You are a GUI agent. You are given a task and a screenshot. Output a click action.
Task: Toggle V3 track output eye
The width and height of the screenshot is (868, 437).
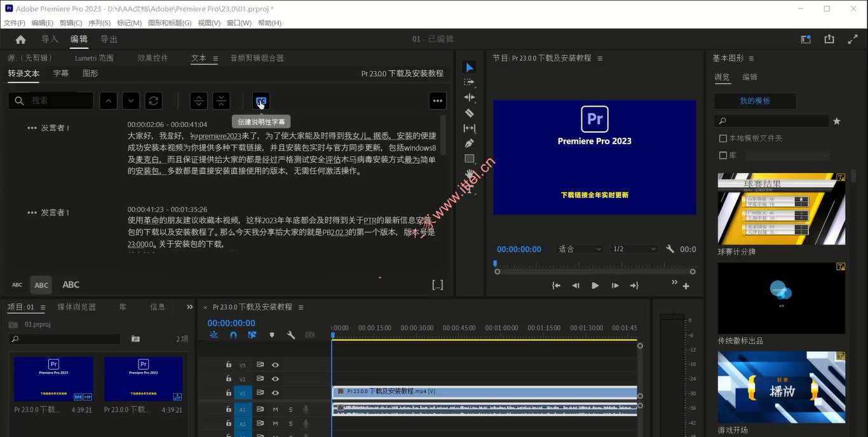point(276,365)
